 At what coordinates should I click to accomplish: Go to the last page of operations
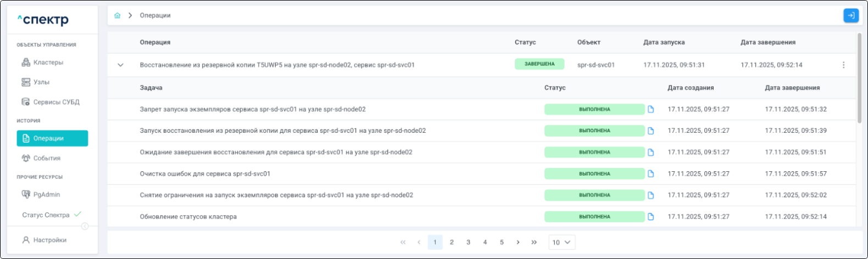pos(534,242)
